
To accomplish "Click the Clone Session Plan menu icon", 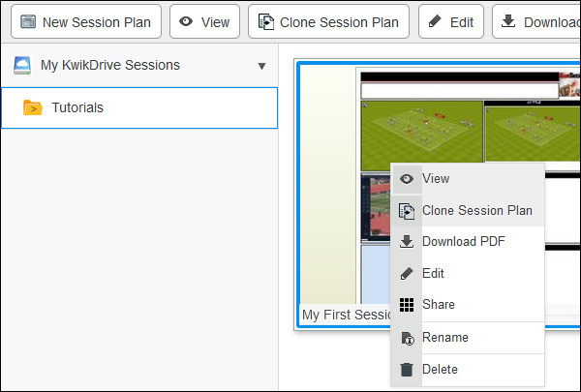I will [x=407, y=211].
